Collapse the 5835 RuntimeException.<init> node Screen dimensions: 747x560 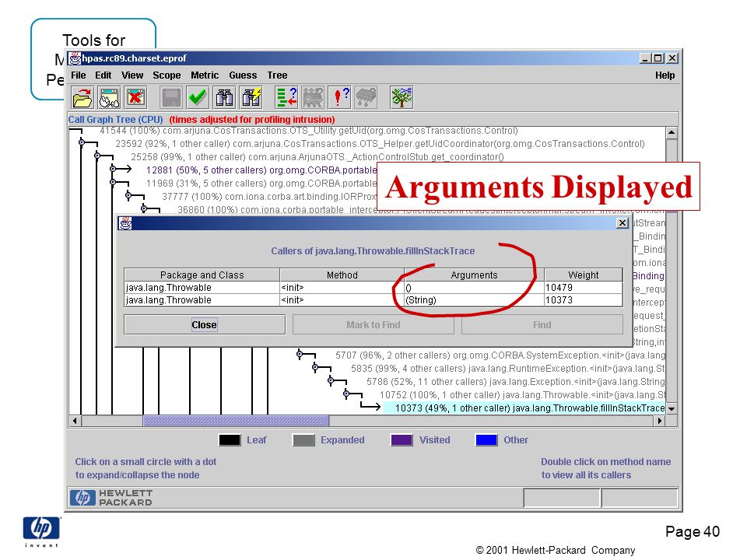pos(315,367)
